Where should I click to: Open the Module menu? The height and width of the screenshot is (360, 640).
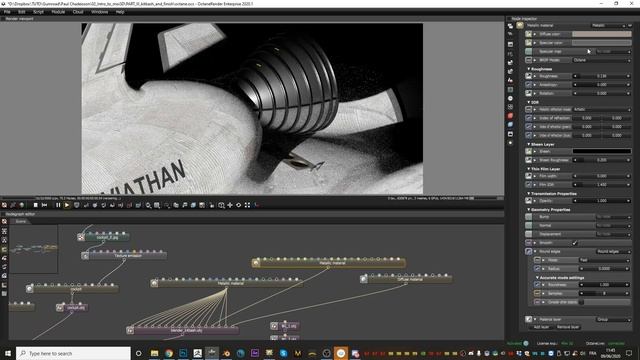[58, 12]
